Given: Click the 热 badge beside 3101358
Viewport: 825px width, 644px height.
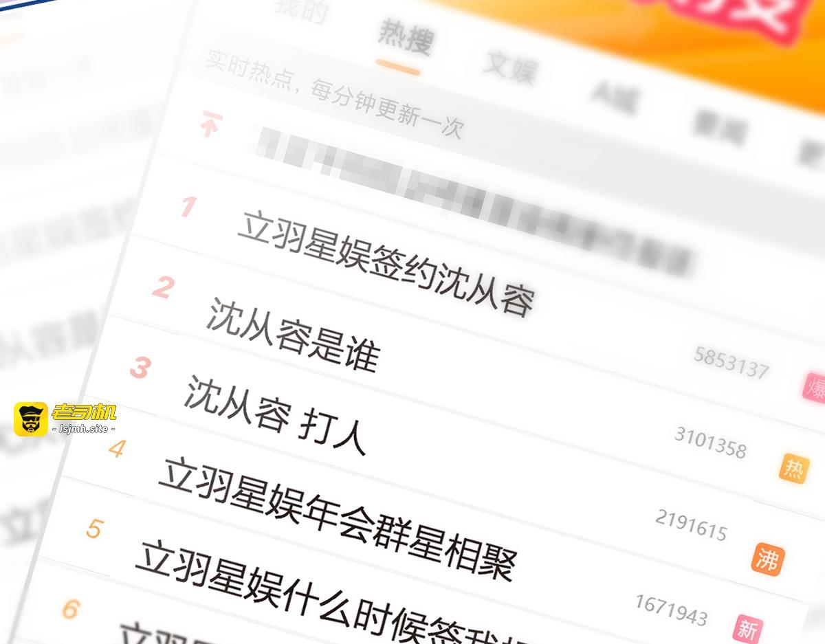Looking at the screenshot, I should click(794, 469).
